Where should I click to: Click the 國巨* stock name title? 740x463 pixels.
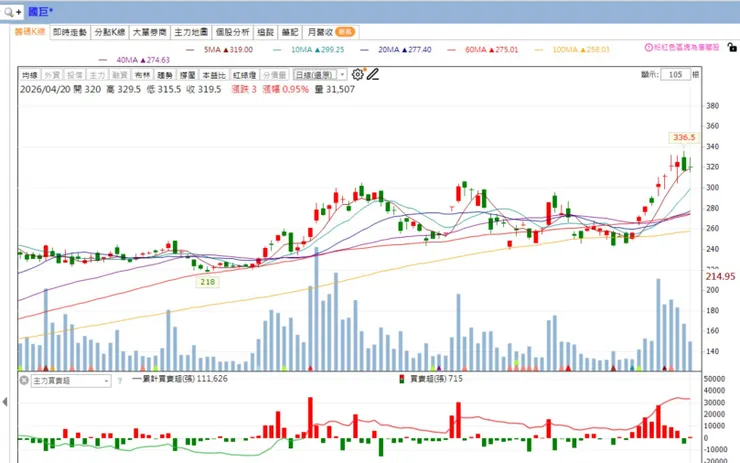pyautogui.click(x=41, y=12)
